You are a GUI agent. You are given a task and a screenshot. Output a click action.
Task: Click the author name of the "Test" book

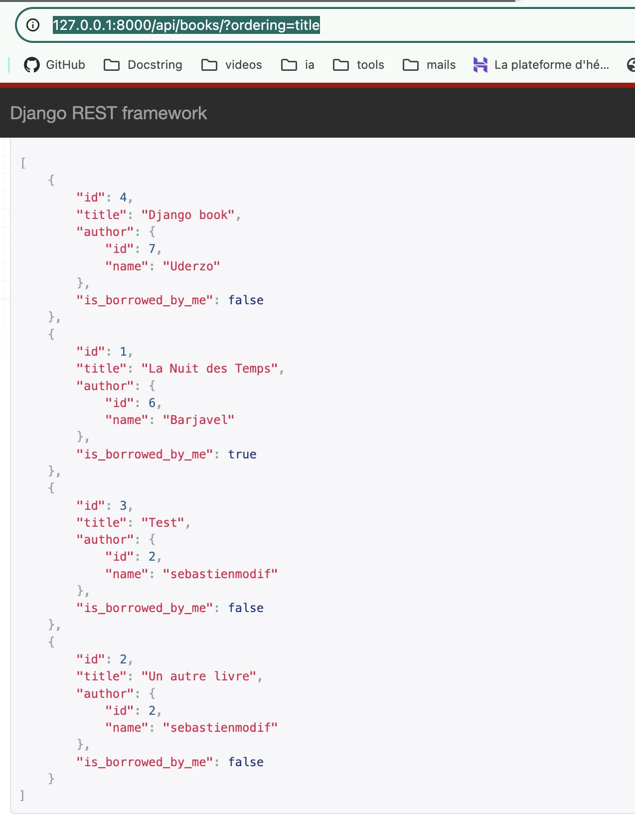220,574
